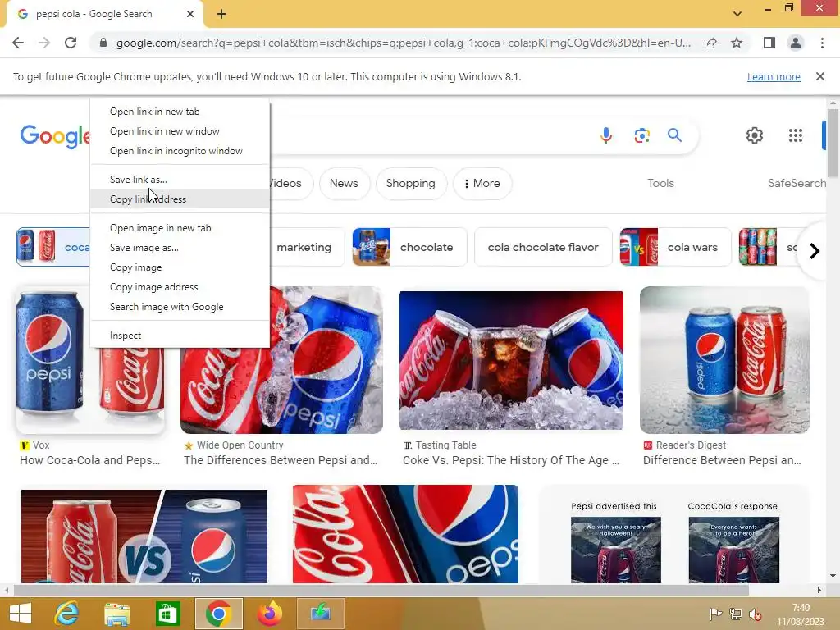Click the lock icon in the address bar
840x630 pixels.
[x=103, y=43]
